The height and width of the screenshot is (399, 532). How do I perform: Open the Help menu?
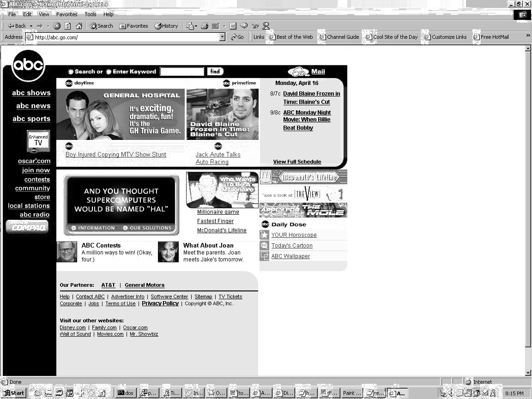108,14
